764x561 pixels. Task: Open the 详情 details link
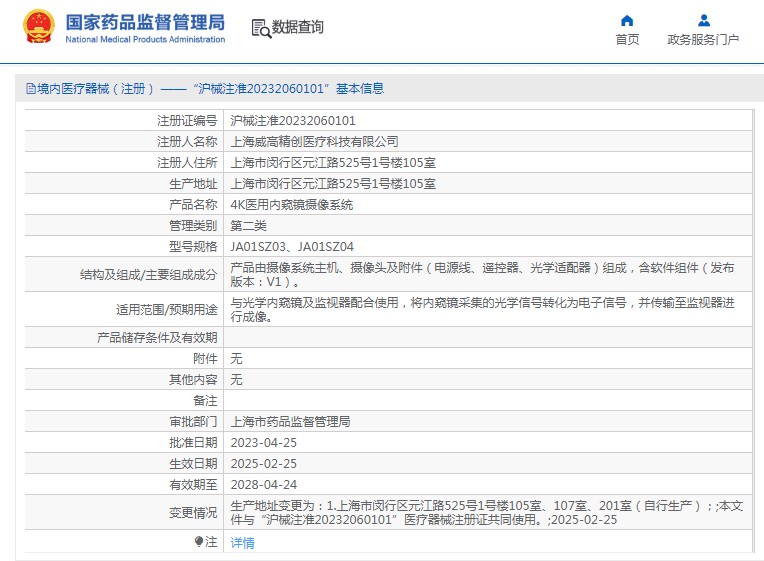click(x=242, y=542)
